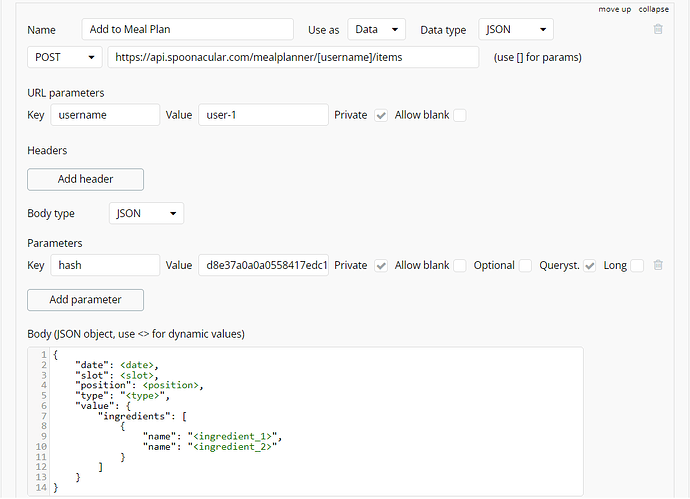The width and height of the screenshot is (690, 499).
Task: Click the user-1 Value input field
Action: (x=263, y=115)
